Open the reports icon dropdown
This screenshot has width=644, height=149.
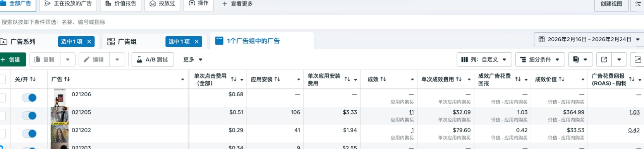point(580,59)
